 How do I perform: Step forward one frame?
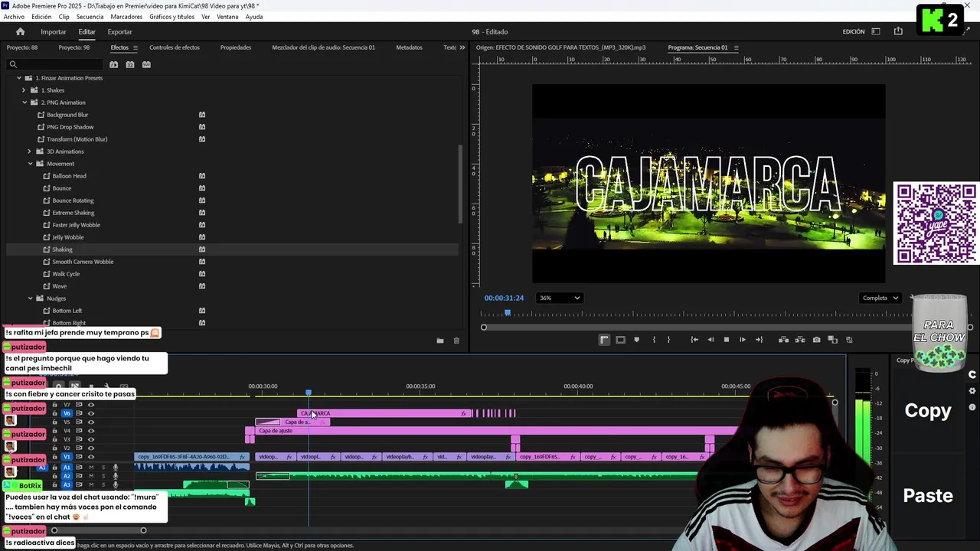point(742,340)
